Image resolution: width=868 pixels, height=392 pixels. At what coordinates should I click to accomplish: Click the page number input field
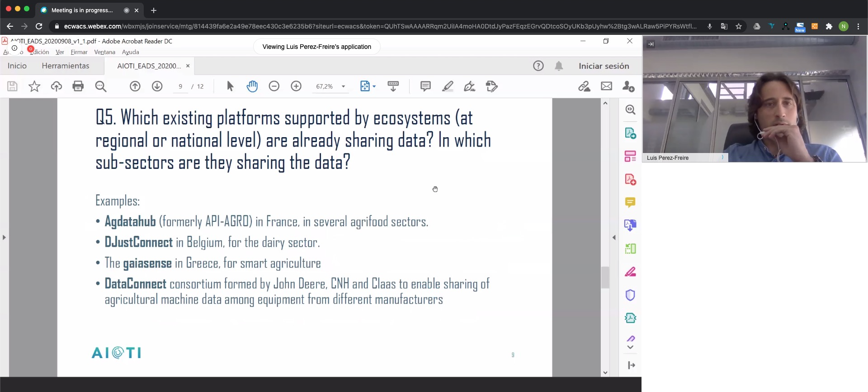180,86
